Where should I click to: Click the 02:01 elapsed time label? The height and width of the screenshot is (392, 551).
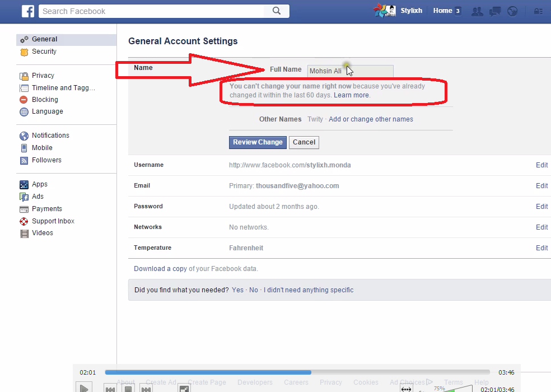coord(87,372)
